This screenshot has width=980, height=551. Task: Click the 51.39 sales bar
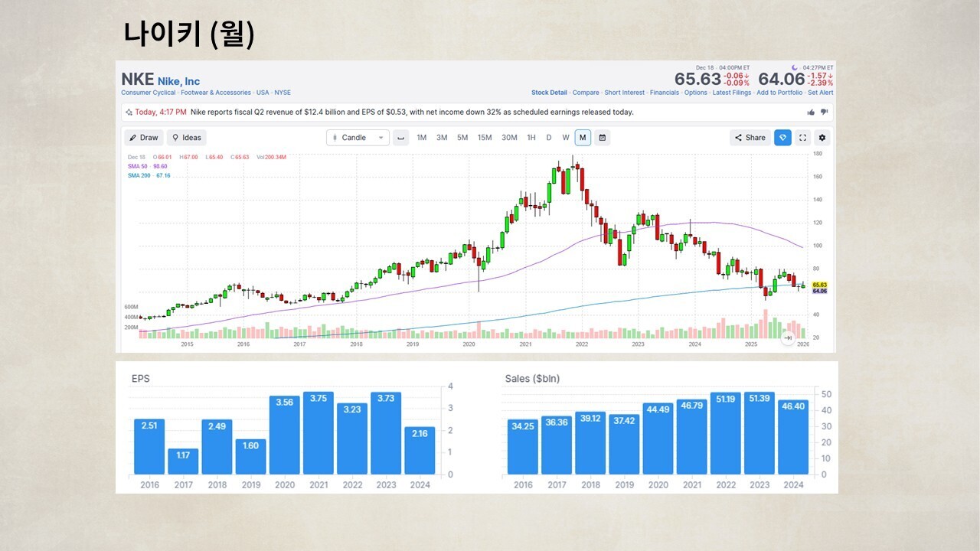759,433
